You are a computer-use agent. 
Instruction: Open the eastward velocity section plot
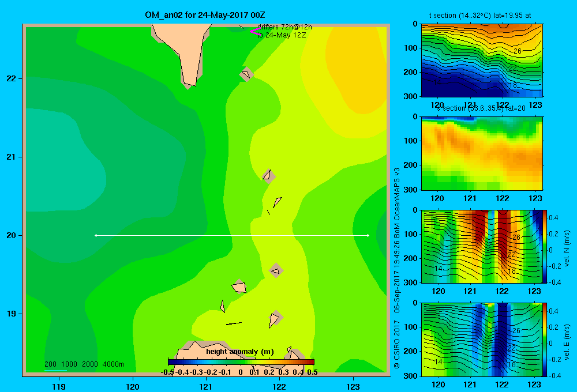coord(482,340)
